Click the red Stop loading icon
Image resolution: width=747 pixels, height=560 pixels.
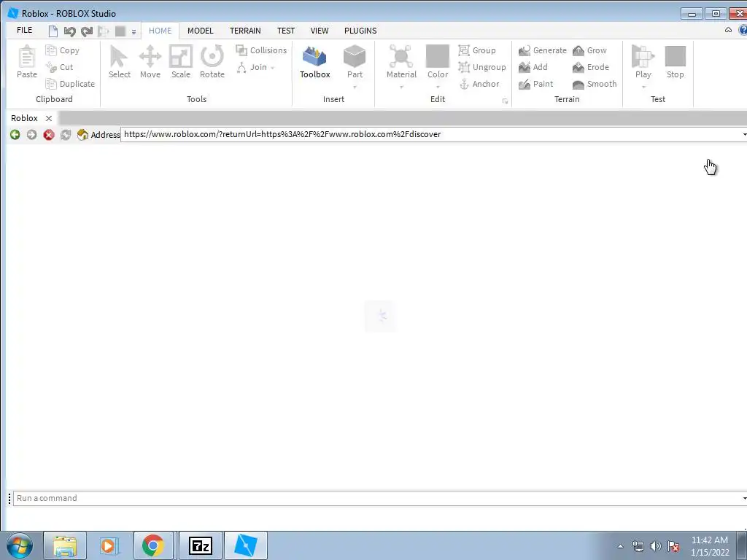click(49, 135)
